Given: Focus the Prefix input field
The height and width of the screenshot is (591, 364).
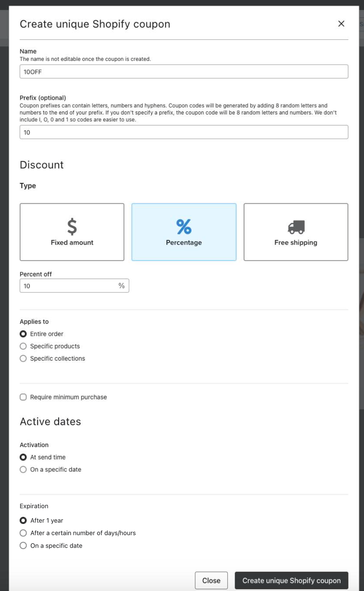Looking at the screenshot, I should tap(184, 132).
